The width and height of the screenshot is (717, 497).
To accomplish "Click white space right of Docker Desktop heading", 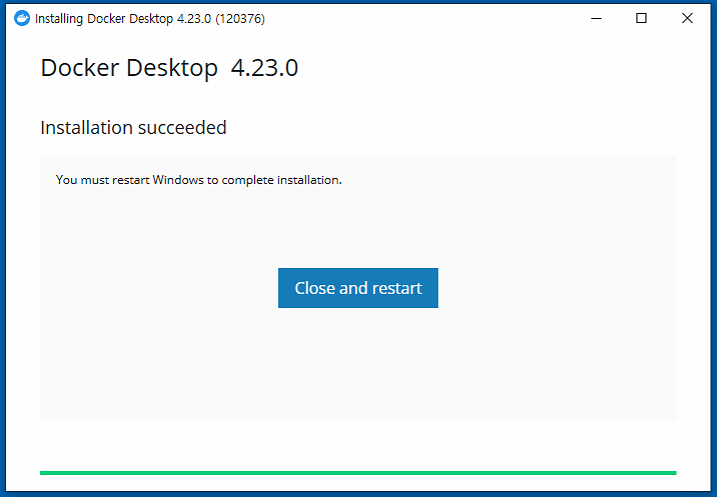I will tap(480, 68).
